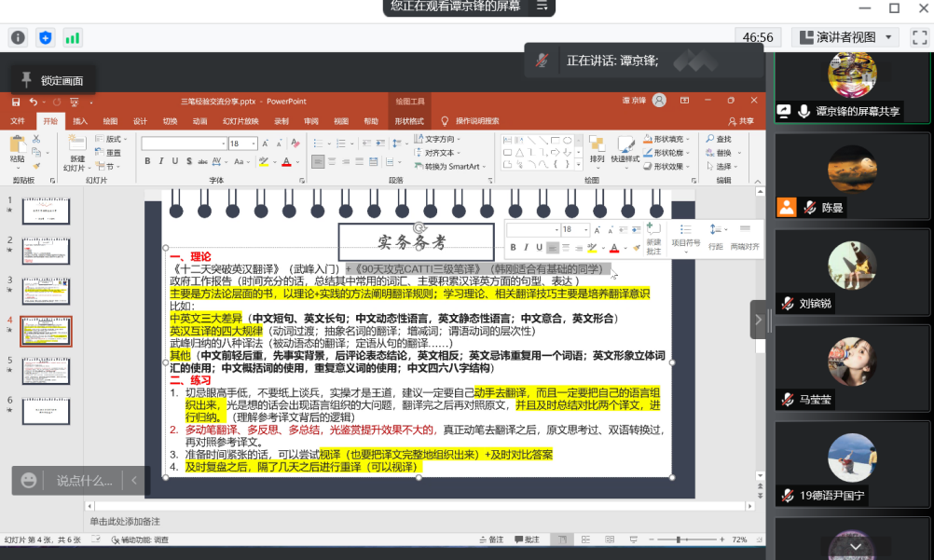Click Undo in the quick access toolbar
The image size is (934, 560).
(34, 102)
